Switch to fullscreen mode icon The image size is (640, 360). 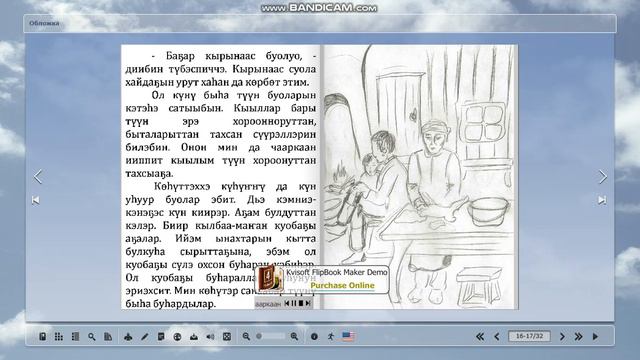227,336
